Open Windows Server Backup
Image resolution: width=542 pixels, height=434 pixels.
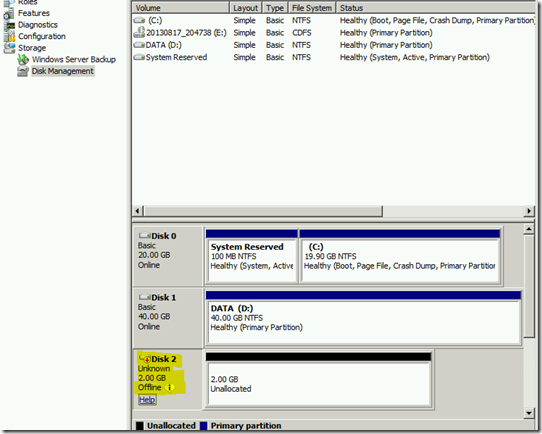(x=74, y=59)
